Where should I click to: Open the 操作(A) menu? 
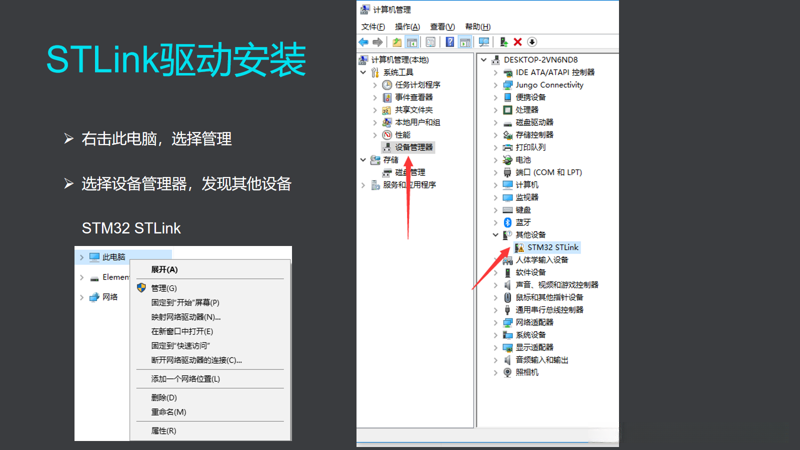click(407, 27)
